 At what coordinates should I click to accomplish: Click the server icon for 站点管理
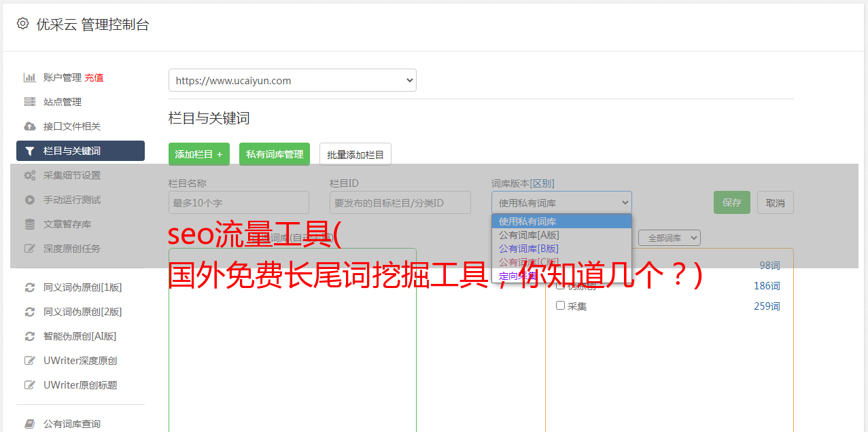tap(29, 102)
